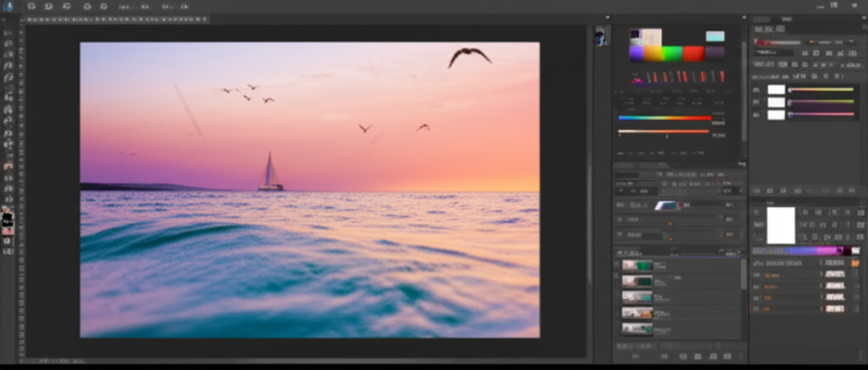Select the layer thumbnail with the orange patch
The width and height of the screenshot is (868, 370).
click(637, 313)
